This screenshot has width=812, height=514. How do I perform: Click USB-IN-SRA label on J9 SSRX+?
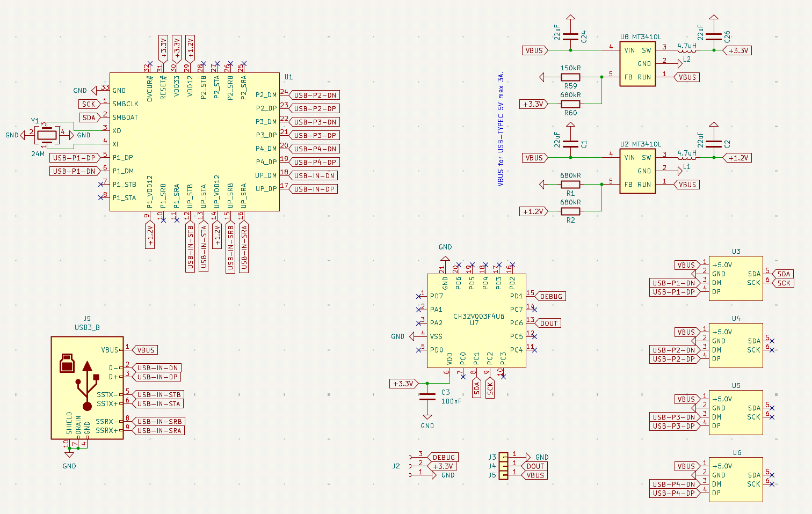pyautogui.click(x=158, y=430)
